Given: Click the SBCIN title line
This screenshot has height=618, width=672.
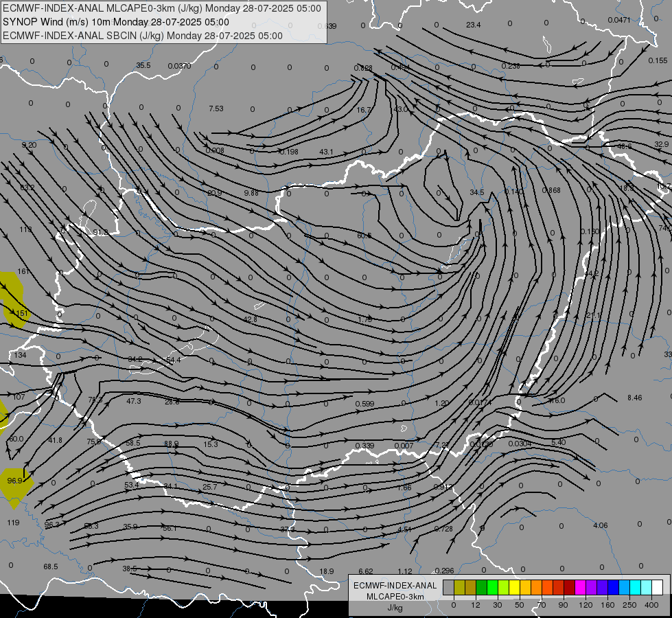Looking at the screenshot, I should click(143, 36).
